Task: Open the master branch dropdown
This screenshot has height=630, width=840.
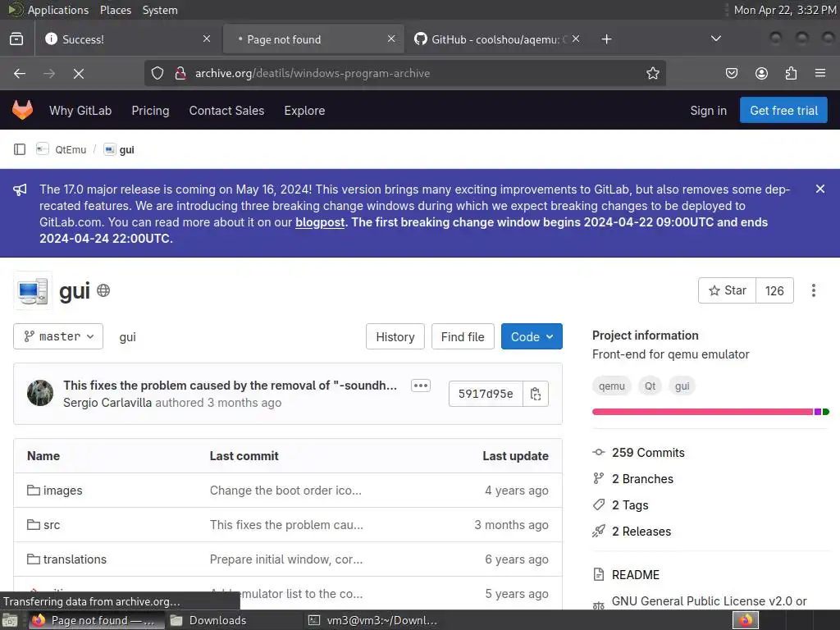Action: [x=58, y=336]
